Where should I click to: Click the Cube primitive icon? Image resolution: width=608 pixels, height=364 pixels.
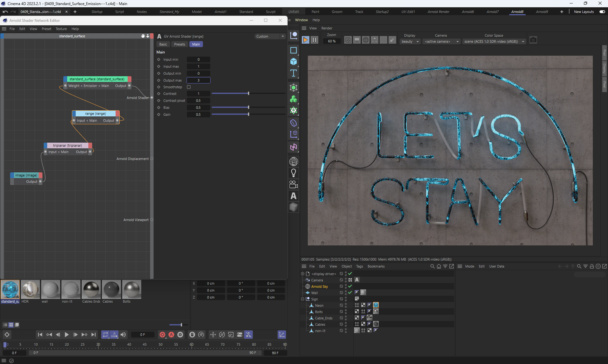tap(294, 62)
